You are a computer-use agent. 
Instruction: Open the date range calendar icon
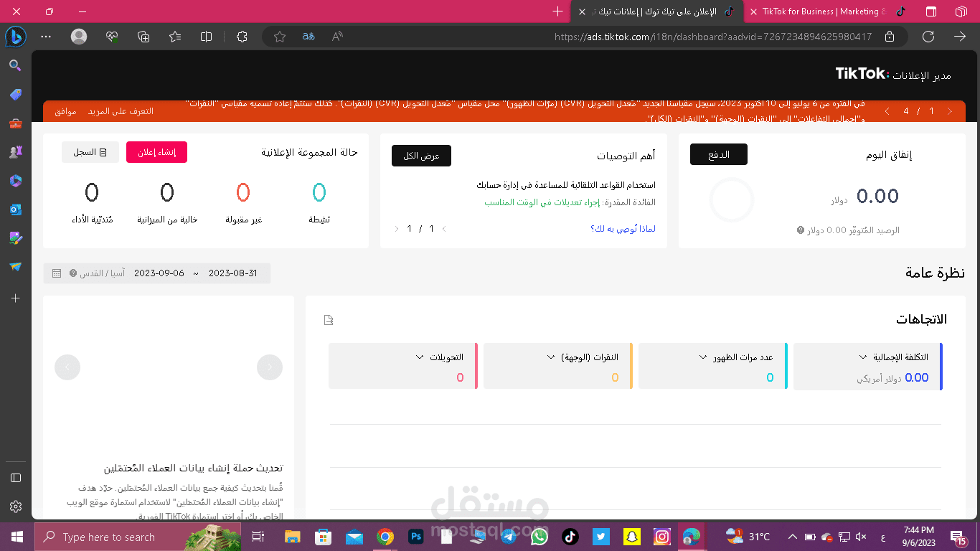tap(57, 273)
